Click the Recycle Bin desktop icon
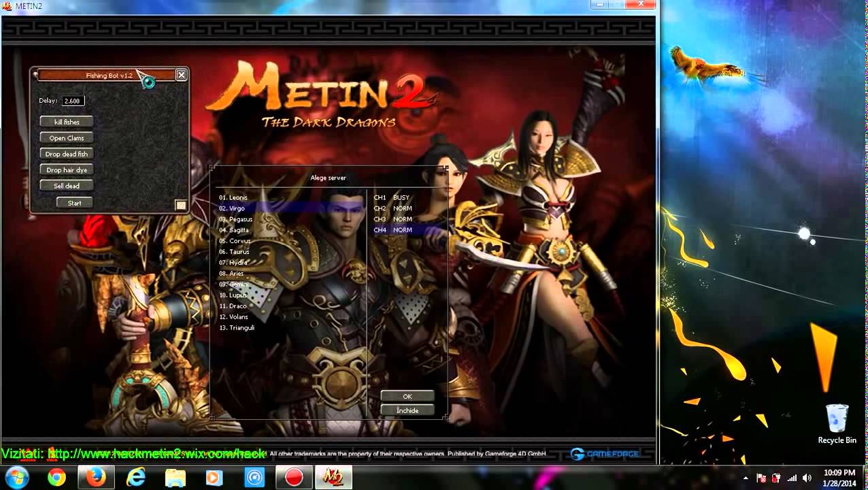The height and width of the screenshot is (490, 868). pos(837,424)
